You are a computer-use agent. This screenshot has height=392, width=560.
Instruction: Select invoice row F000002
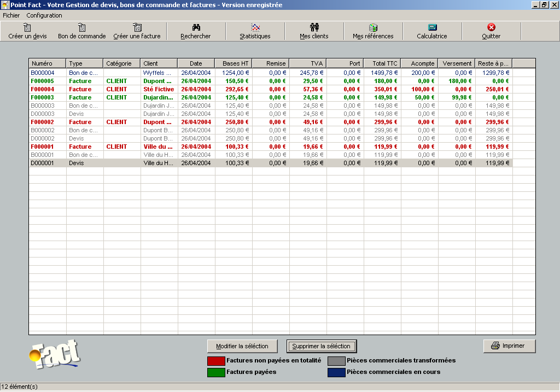pyautogui.click(x=271, y=122)
